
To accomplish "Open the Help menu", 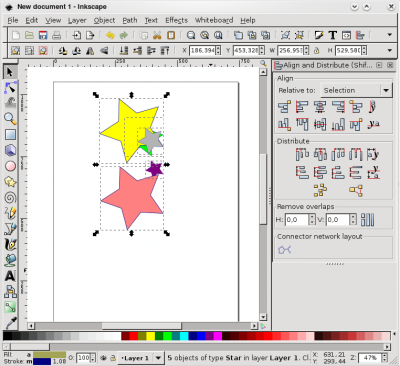I will pyautogui.click(x=248, y=20).
